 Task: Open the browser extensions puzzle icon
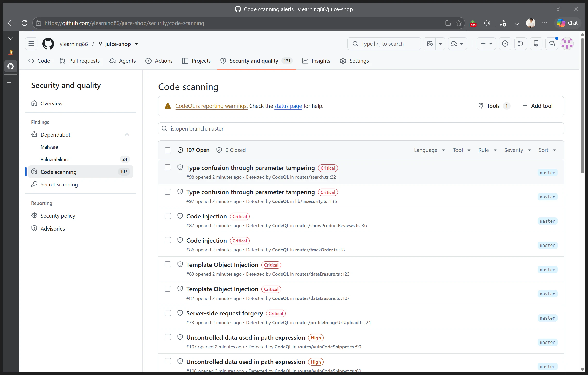(487, 23)
